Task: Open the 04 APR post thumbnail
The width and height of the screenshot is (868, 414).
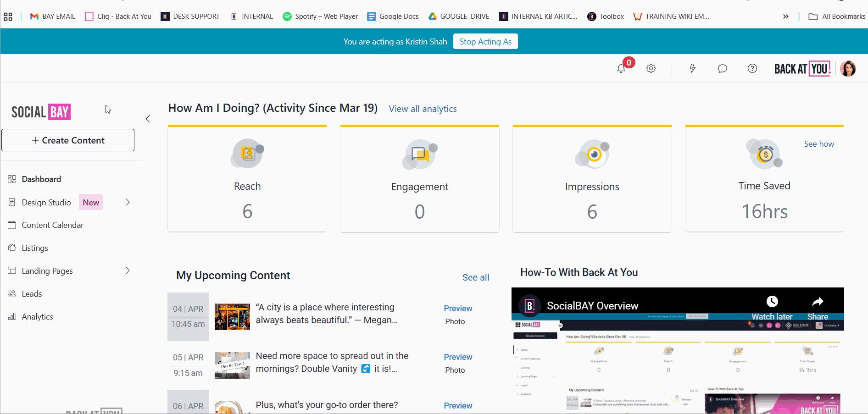Action: point(232,317)
